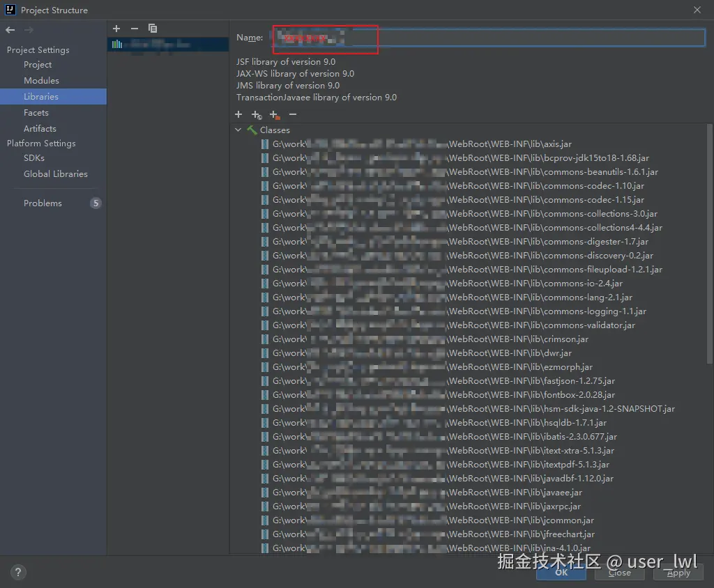Select fontbox-2.0.28.jar entry
This screenshot has height=588, width=714.
click(438, 394)
